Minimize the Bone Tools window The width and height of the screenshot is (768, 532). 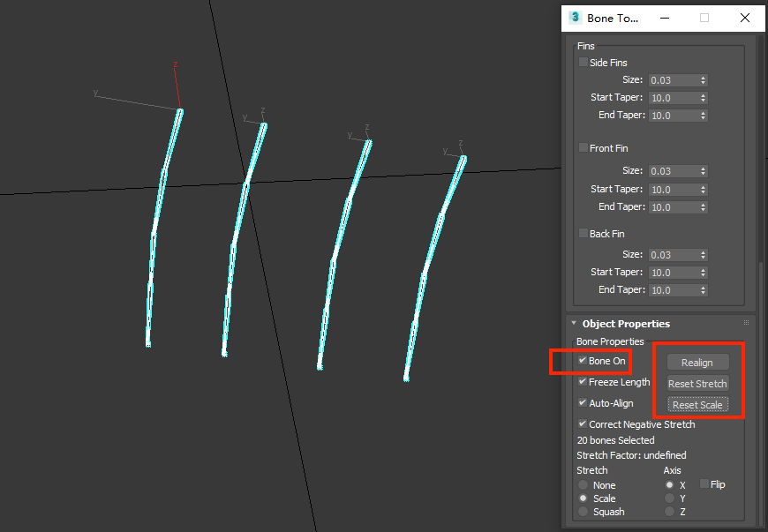[665, 19]
